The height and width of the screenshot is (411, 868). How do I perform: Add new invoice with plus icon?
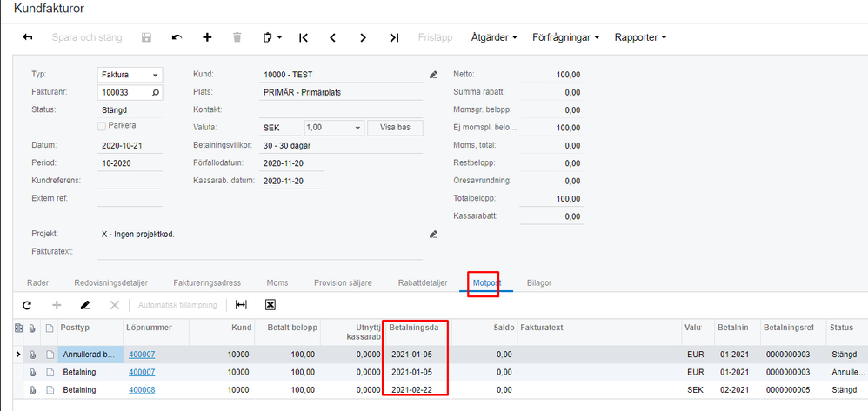[x=207, y=37]
